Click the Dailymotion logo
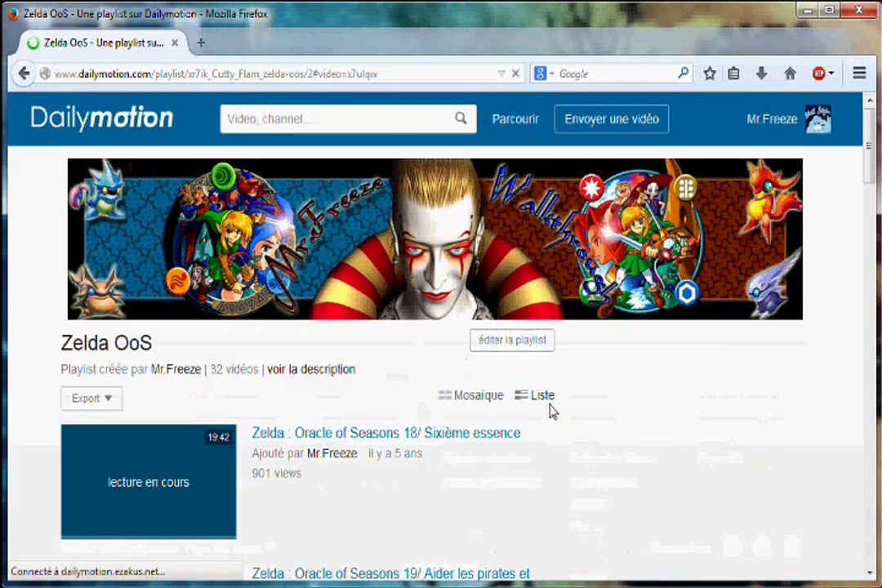 [102, 118]
